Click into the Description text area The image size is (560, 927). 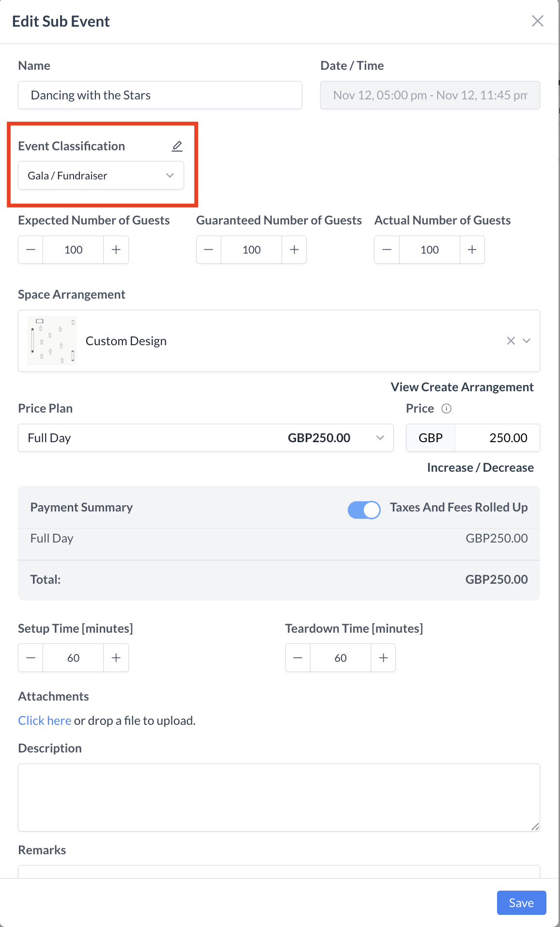279,797
